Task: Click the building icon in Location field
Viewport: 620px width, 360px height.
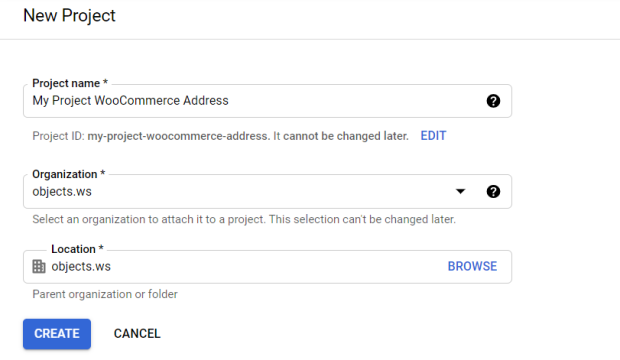Action: tap(39, 266)
